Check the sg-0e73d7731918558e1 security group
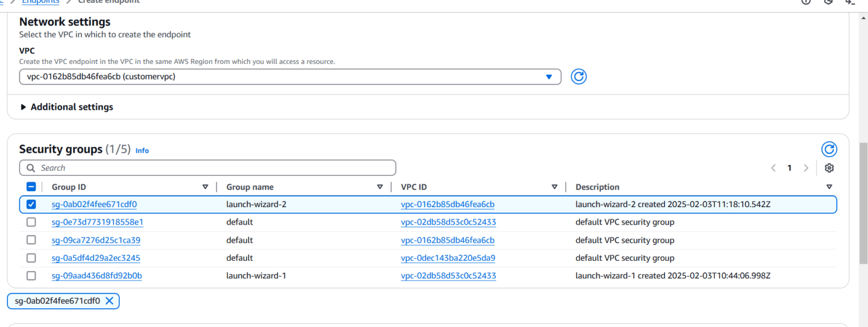 click(31, 222)
